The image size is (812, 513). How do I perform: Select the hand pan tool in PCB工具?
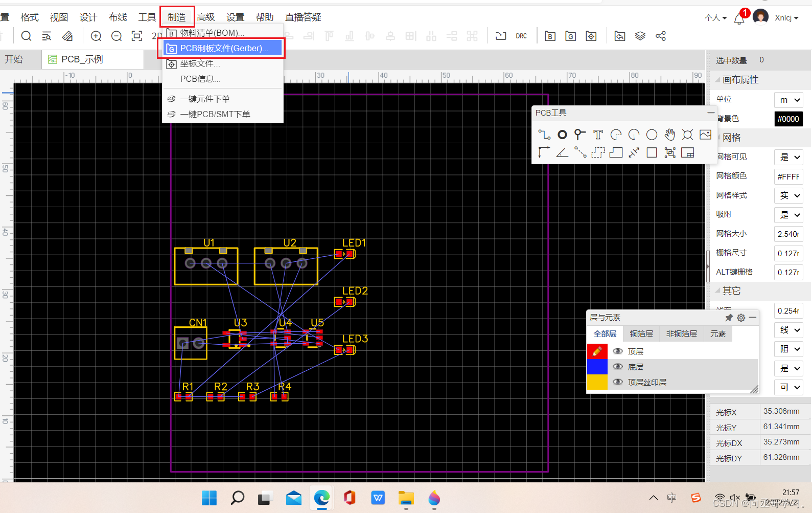coord(669,135)
